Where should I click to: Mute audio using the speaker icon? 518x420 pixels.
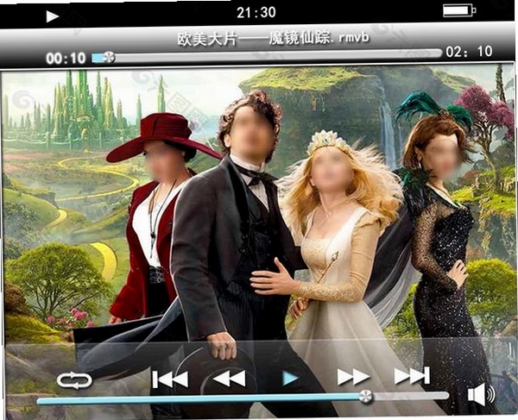click(481, 394)
